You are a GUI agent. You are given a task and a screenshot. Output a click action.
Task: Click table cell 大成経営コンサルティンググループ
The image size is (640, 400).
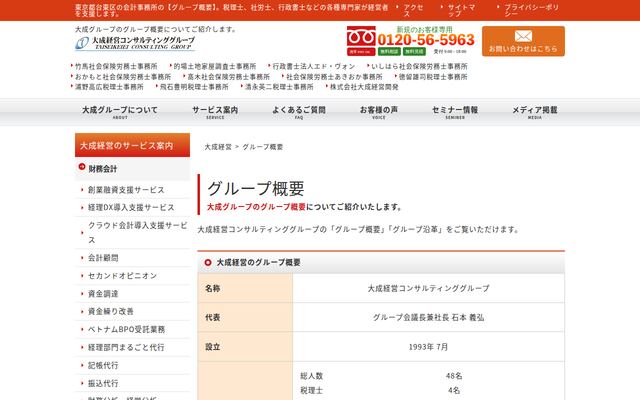(x=428, y=288)
